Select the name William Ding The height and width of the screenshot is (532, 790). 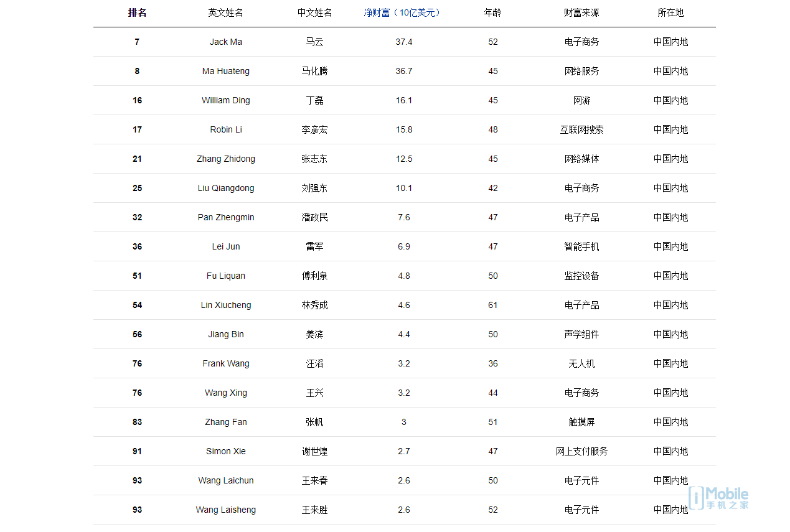[x=226, y=100]
